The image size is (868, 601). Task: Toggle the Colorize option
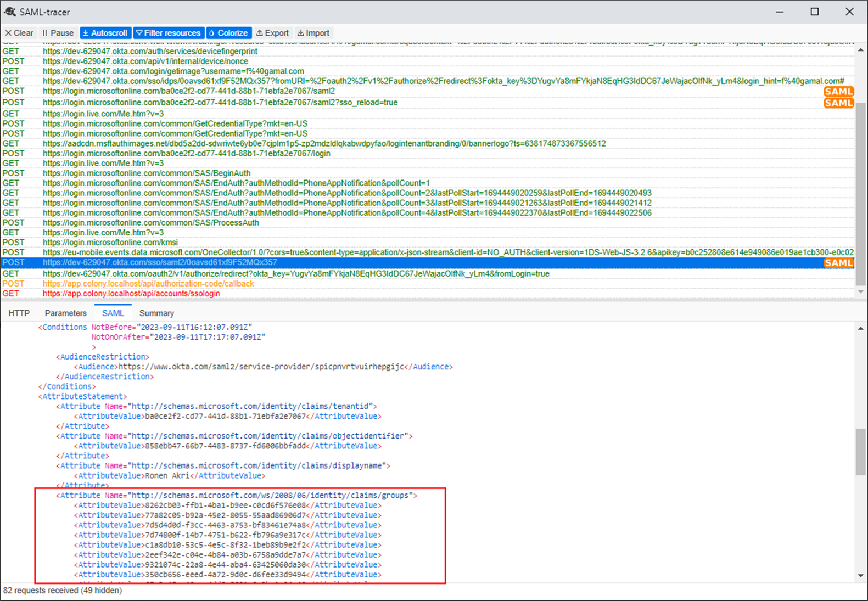click(229, 33)
